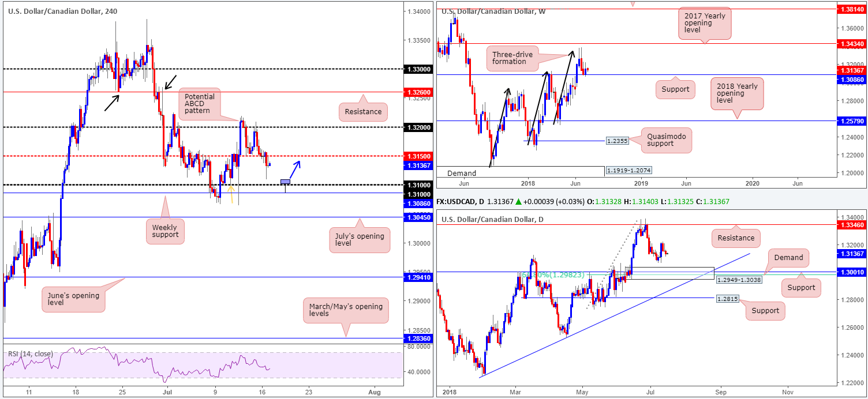Screen dimensions: 868x399
Task: Select the Resistance callout on the 240 chart
Action: tap(362, 111)
